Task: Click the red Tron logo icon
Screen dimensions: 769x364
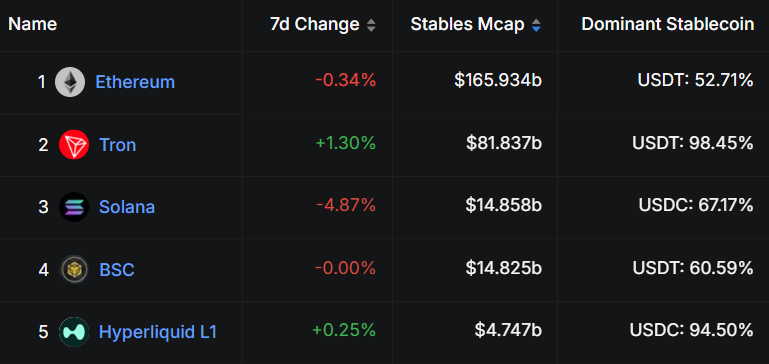Action: [x=74, y=145]
